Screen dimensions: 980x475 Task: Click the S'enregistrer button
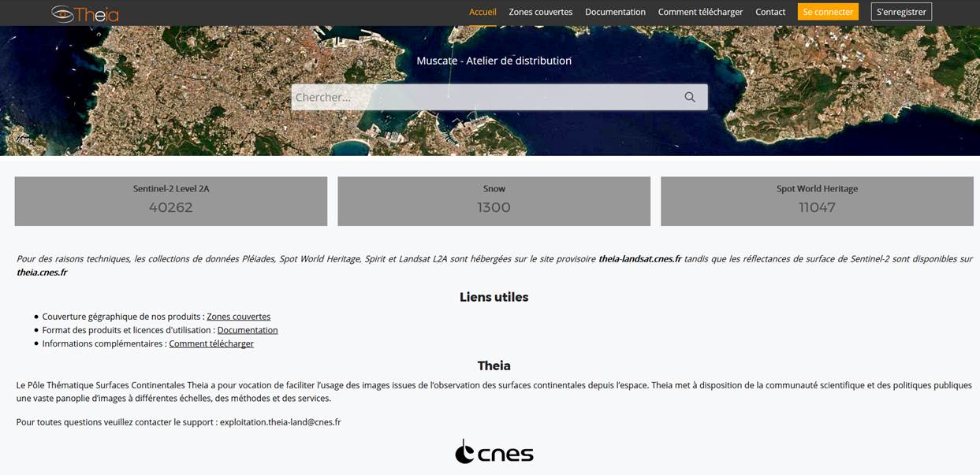pyautogui.click(x=901, y=12)
